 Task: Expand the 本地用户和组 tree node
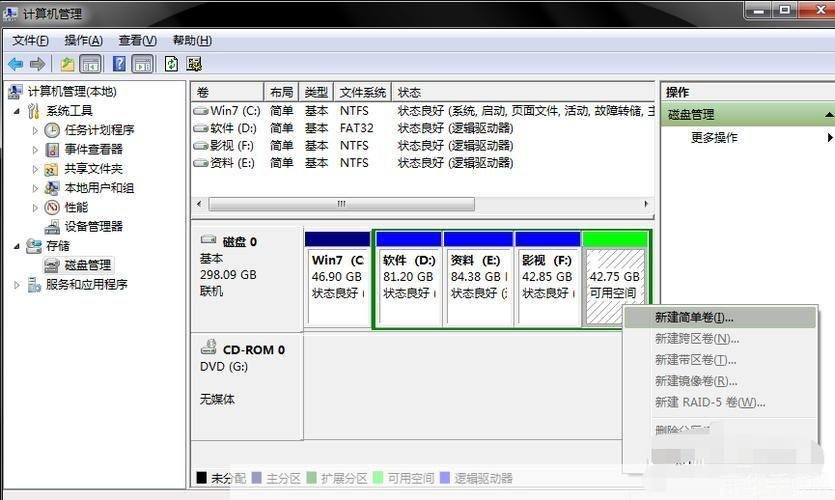[x=35, y=188]
